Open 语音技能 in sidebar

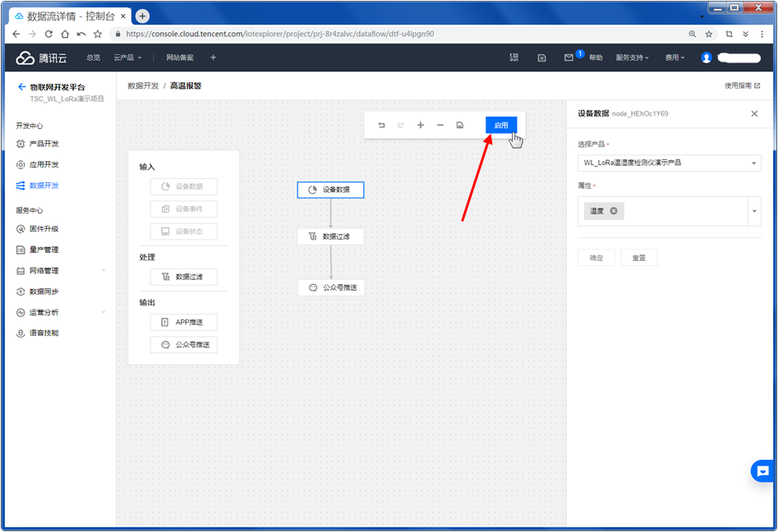tap(38, 333)
